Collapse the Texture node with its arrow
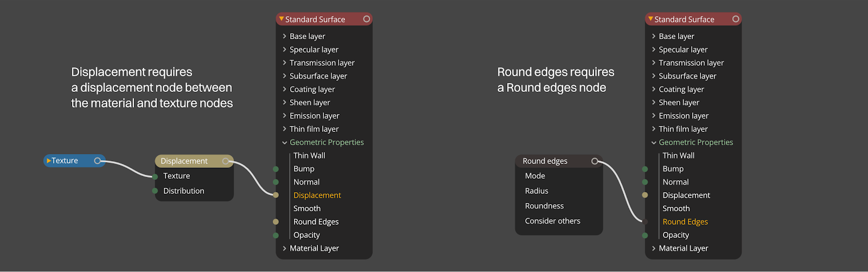Image resolution: width=868 pixels, height=272 pixels. 49,161
